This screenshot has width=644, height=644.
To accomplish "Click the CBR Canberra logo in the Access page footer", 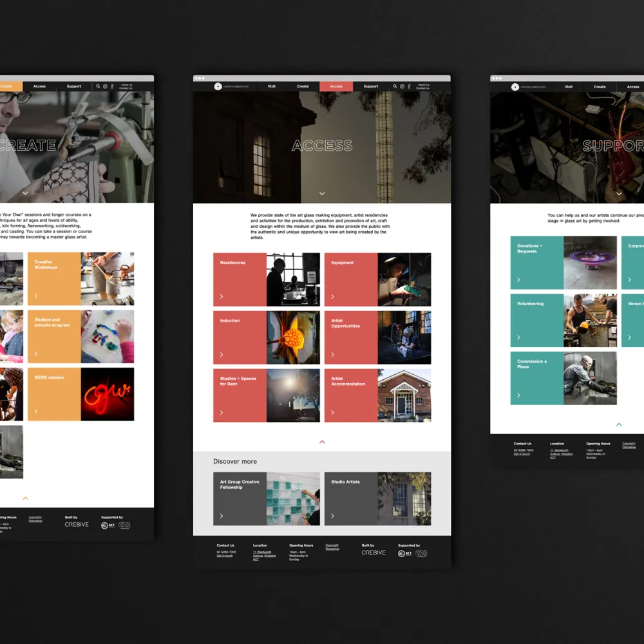I will (x=421, y=553).
